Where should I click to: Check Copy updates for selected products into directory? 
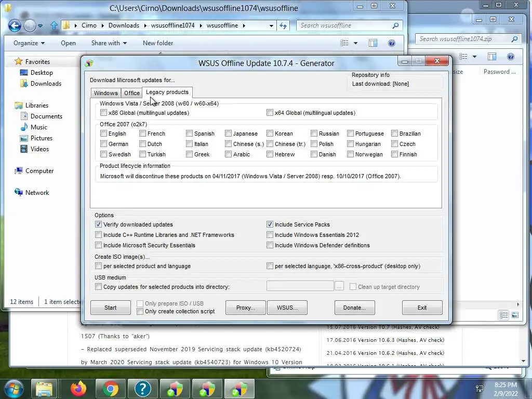click(x=98, y=287)
